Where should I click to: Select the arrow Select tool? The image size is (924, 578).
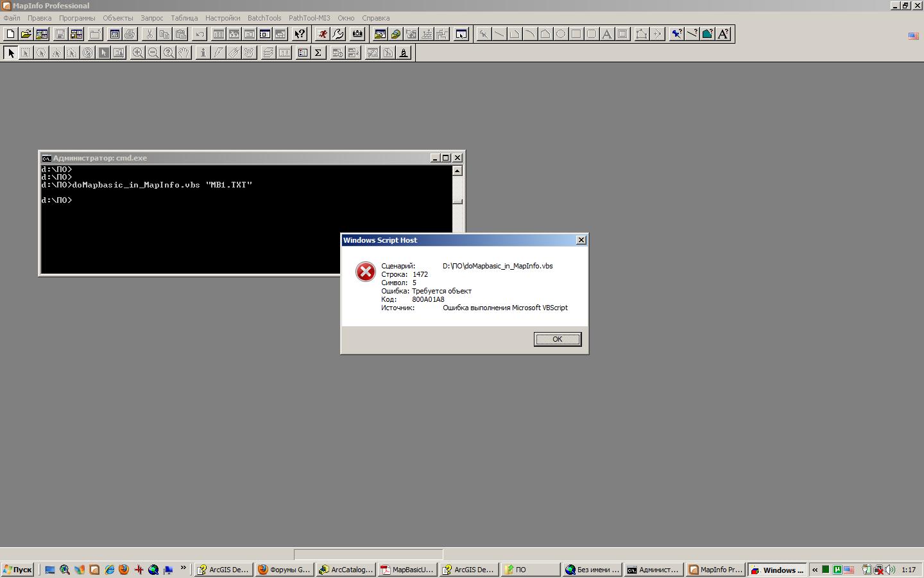click(10, 53)
